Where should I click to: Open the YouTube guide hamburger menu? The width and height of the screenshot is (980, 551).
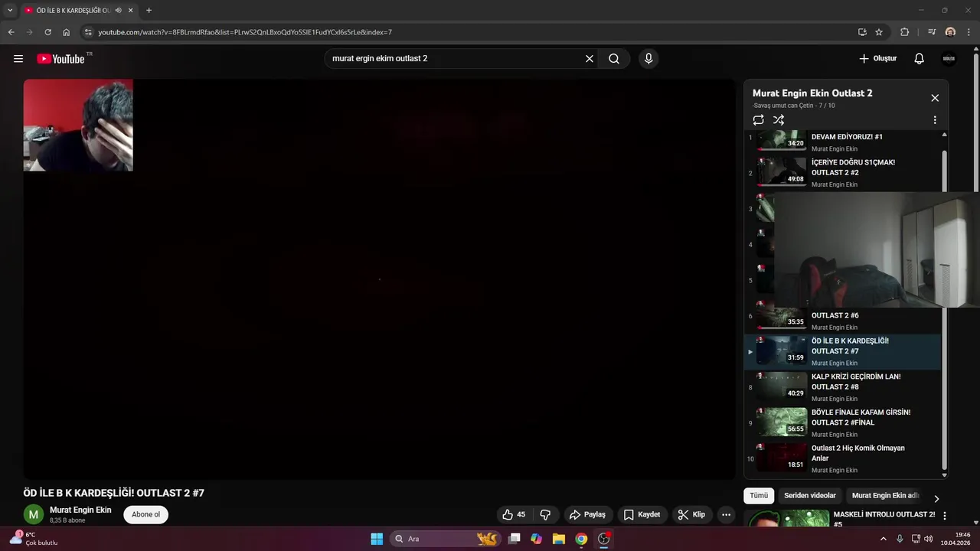(x=18, y=59)
